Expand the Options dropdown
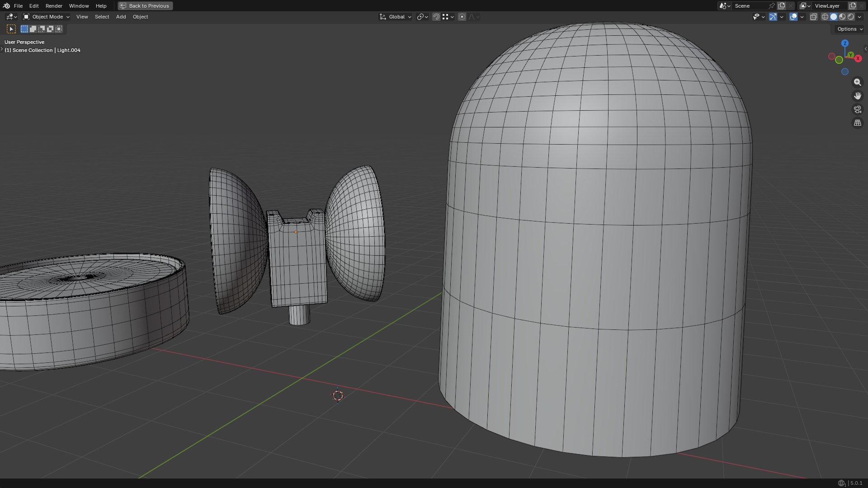 [850, 29]
